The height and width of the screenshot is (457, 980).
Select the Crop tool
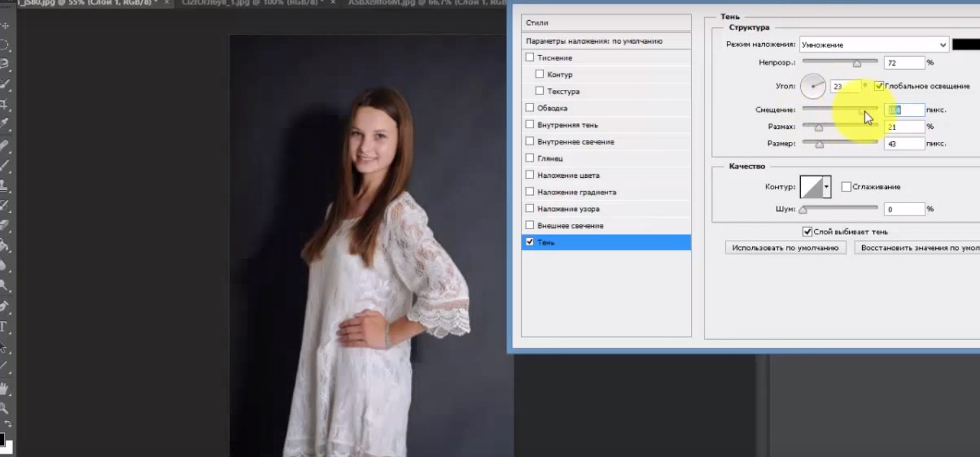point(4,104)
